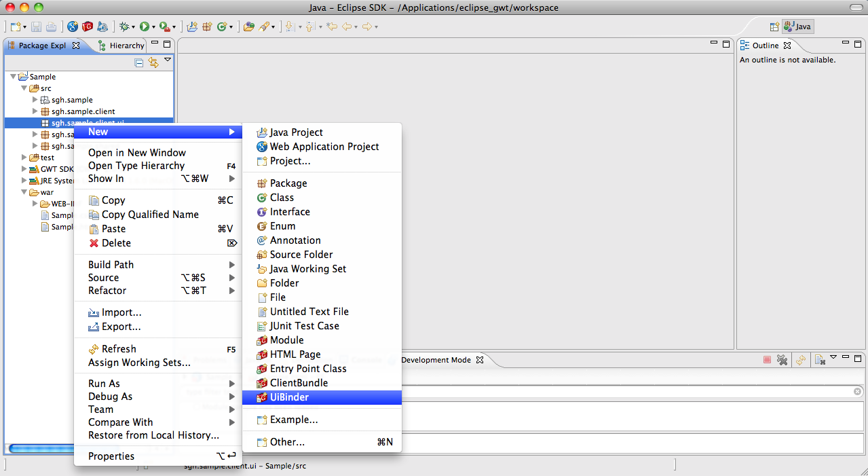The image size is (868, 476).
Task: Click the New Java Package toolbar icon
Action: 206,26
